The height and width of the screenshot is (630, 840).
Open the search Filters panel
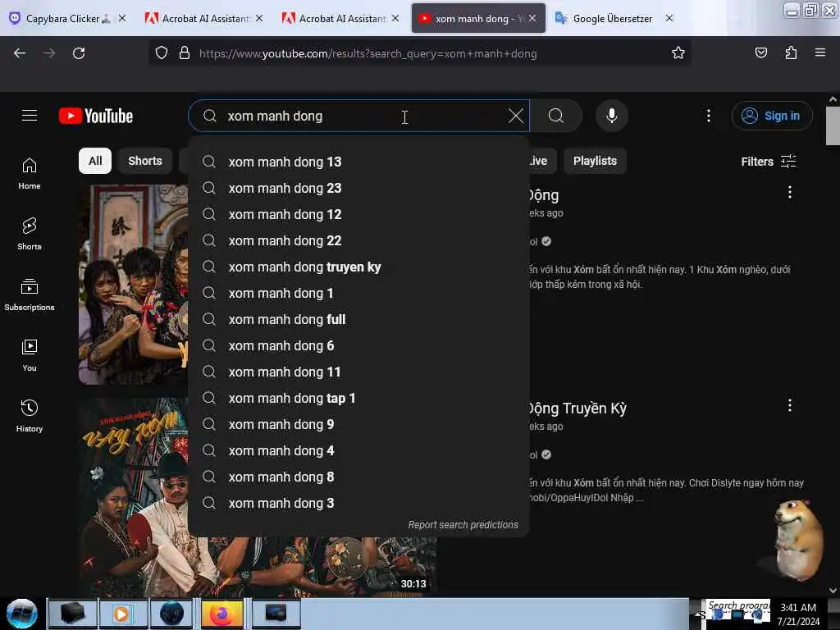pos(768,162)
